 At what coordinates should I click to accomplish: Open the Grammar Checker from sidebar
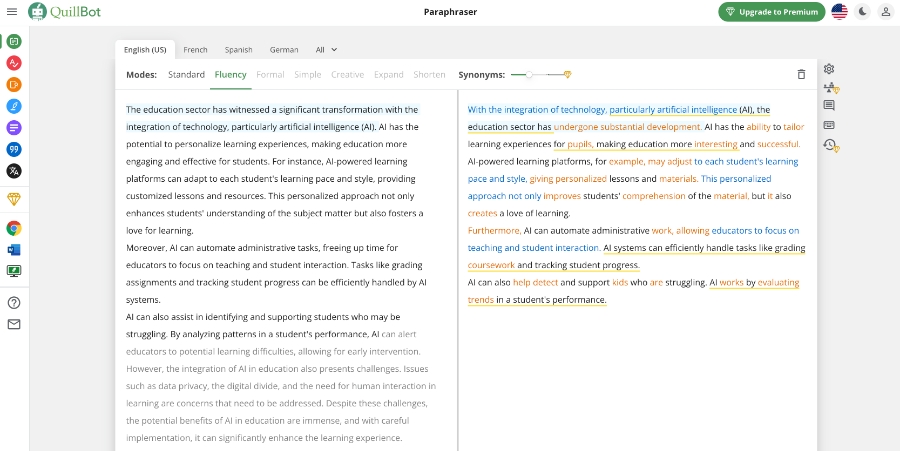tap(14, 62)
